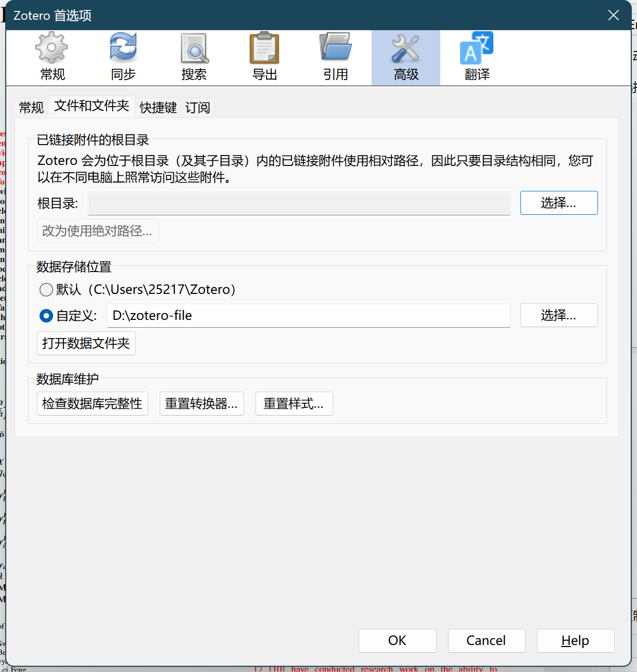Click the 数据库维护 section heading

(x=68, y=379)
